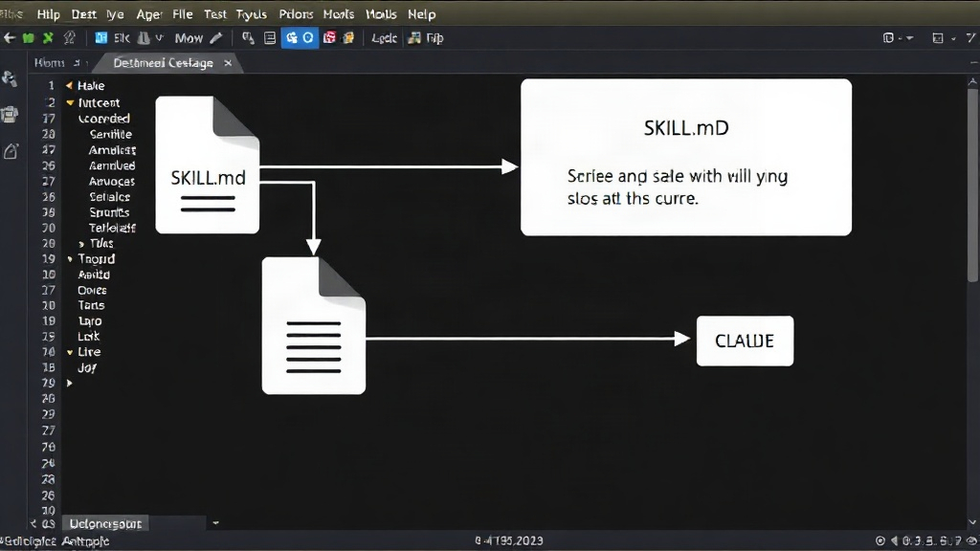Toggle the 'Tnopid' tree node arrow
Screen dimensions: 980x551
[x=70, y=258]
